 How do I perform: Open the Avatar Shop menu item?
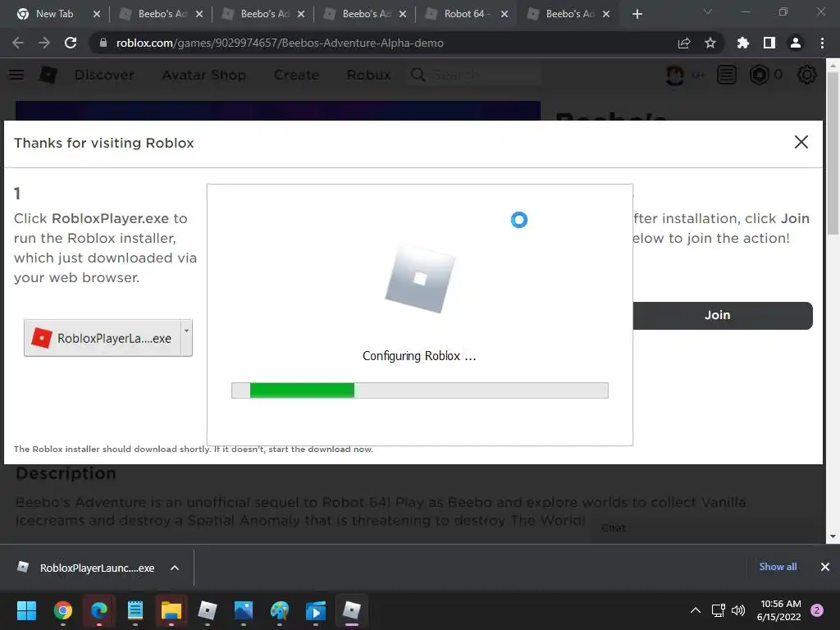point(204,75)
